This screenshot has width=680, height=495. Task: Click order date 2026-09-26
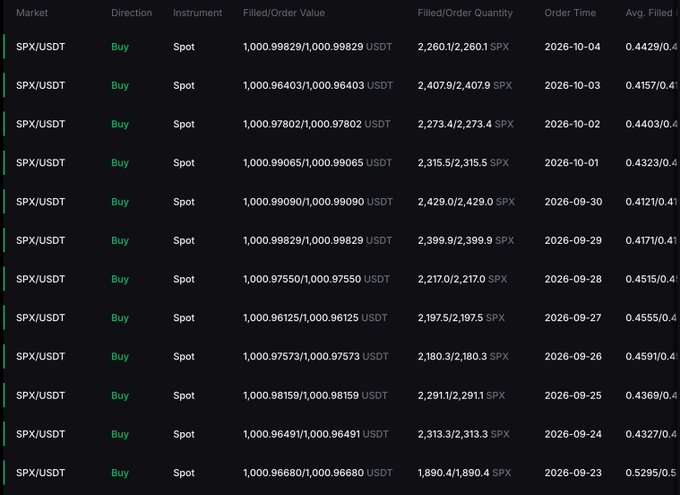[573, 356]
